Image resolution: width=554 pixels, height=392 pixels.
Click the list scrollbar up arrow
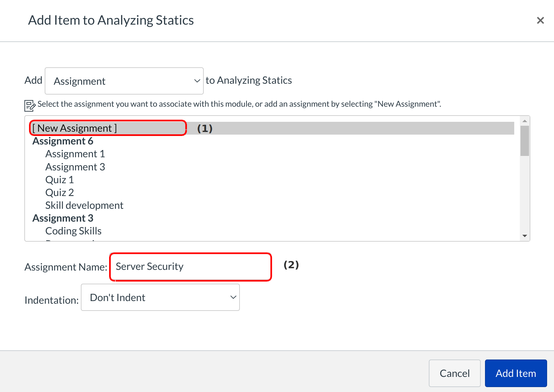pos(525,121)
